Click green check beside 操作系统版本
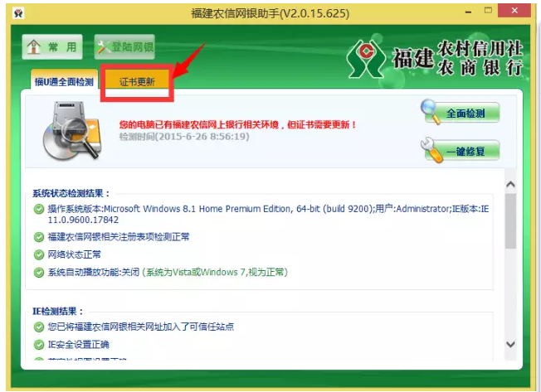Viewport: 541px width, 392px height. tap(39, 209)
